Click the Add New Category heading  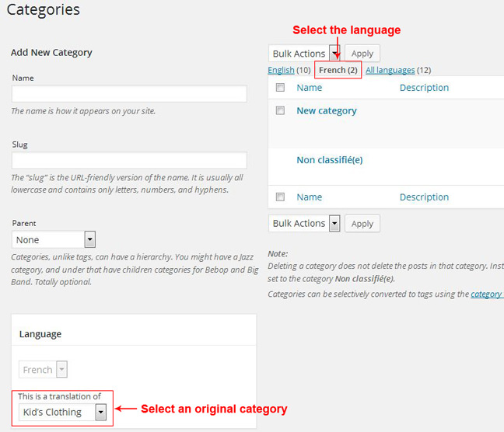pos(51,53)
